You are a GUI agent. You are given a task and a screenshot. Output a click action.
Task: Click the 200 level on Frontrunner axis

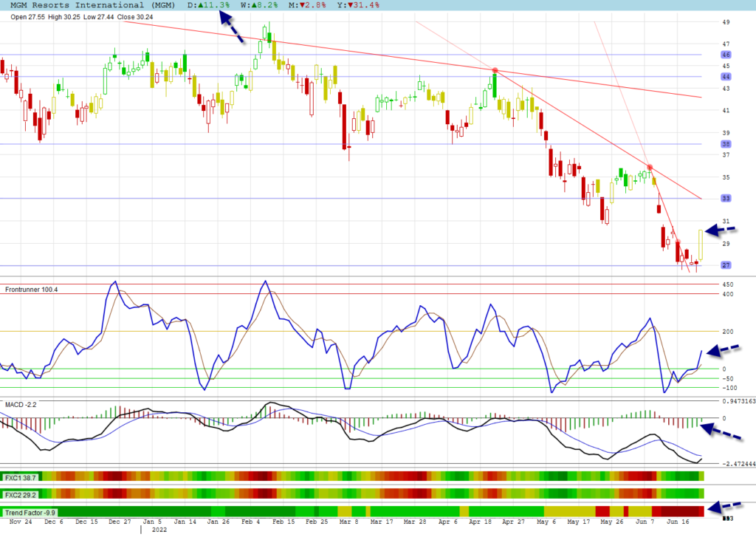point(727,332)
